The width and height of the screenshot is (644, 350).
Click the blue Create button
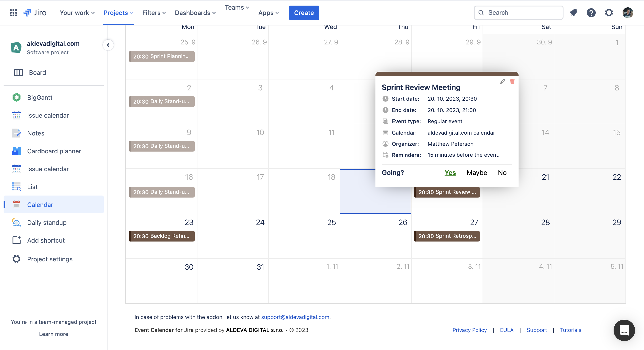[x=304, y=13]
